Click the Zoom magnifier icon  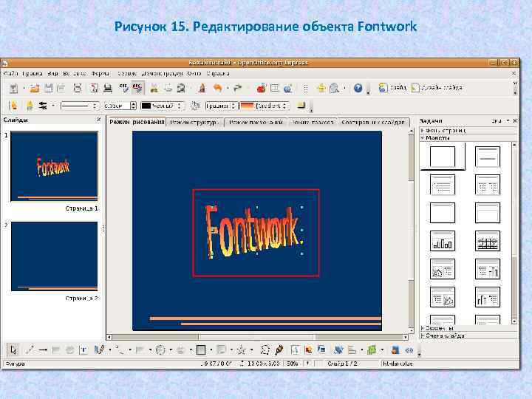click(335, 88)
